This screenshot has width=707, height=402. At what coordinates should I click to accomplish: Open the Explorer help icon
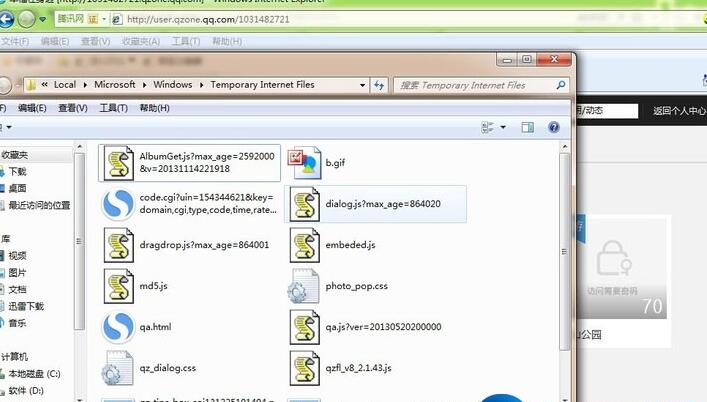click(553, 127)
